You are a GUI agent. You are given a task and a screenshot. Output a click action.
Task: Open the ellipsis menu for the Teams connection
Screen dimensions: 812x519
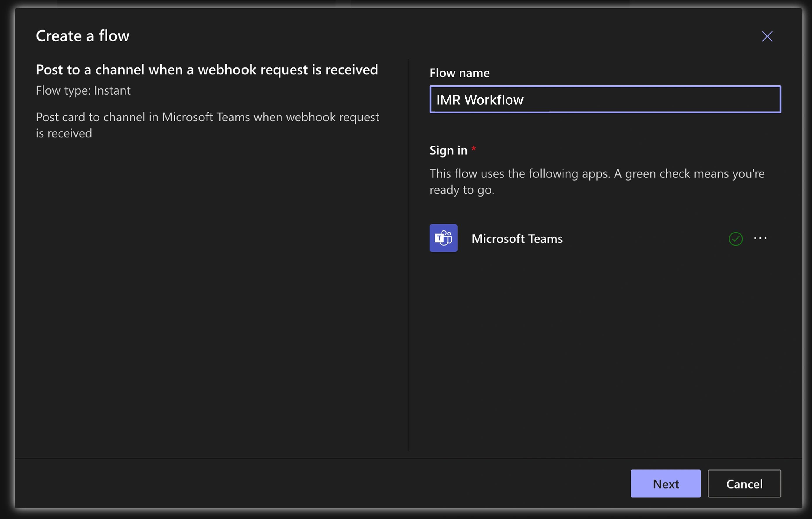click(x=760, y=238)
